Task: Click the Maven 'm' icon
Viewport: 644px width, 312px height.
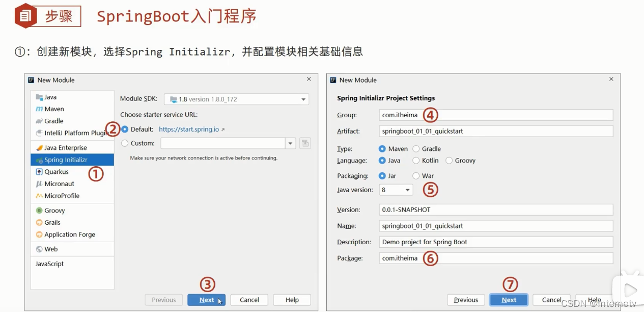Action: tap(39, 109)
